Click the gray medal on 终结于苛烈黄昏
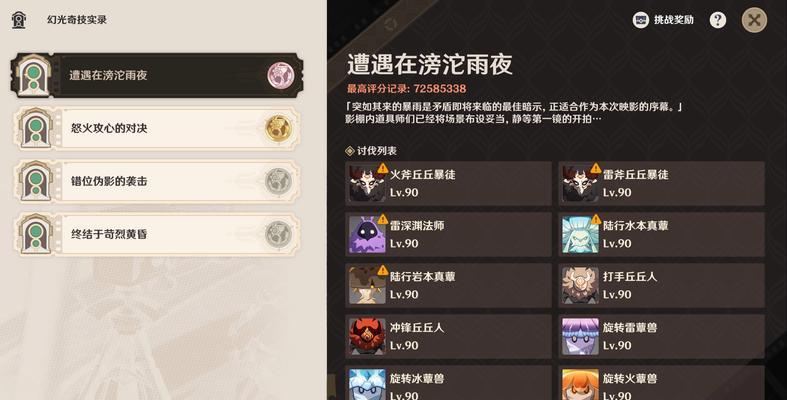Image resolution: width=787 pixels, height=400 pixels. 279,234
